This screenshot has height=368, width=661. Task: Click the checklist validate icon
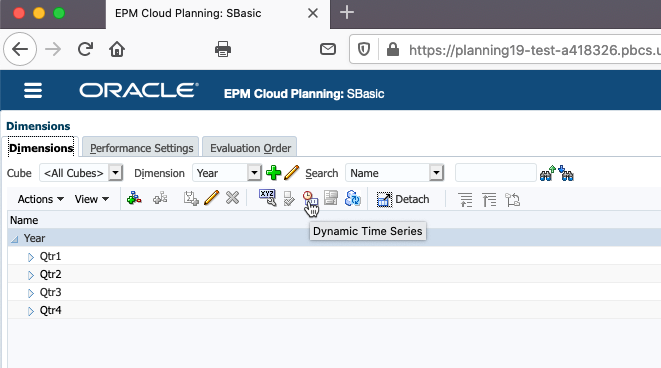point(289,198)
